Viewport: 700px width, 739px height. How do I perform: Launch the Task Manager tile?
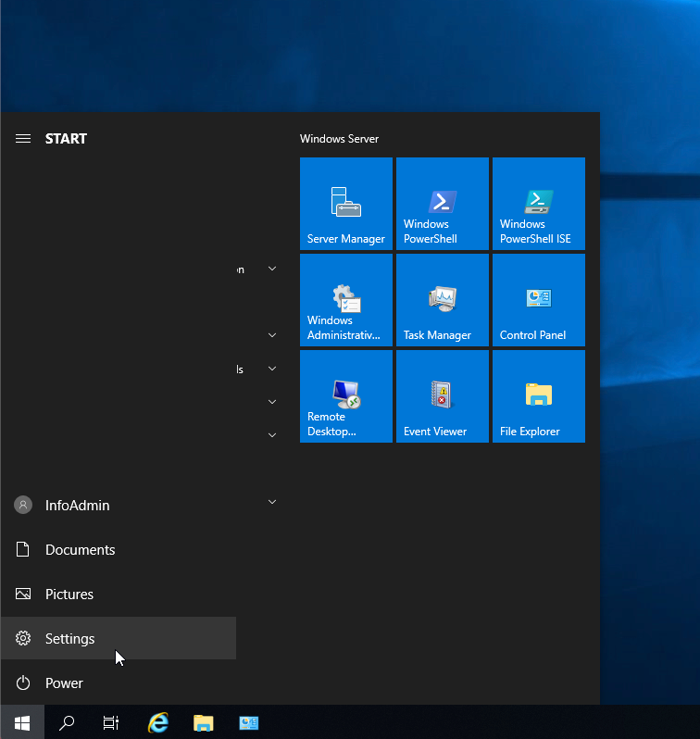pos(443,300)
